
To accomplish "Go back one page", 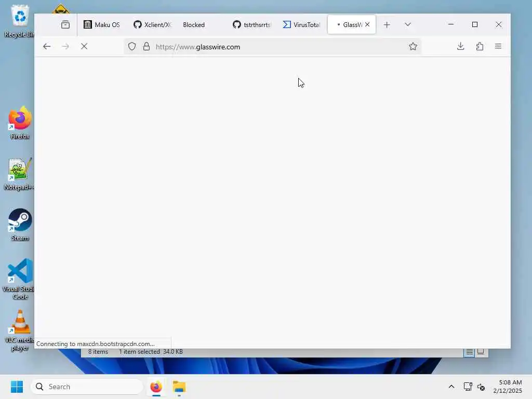I will click(x=47, y=46).
